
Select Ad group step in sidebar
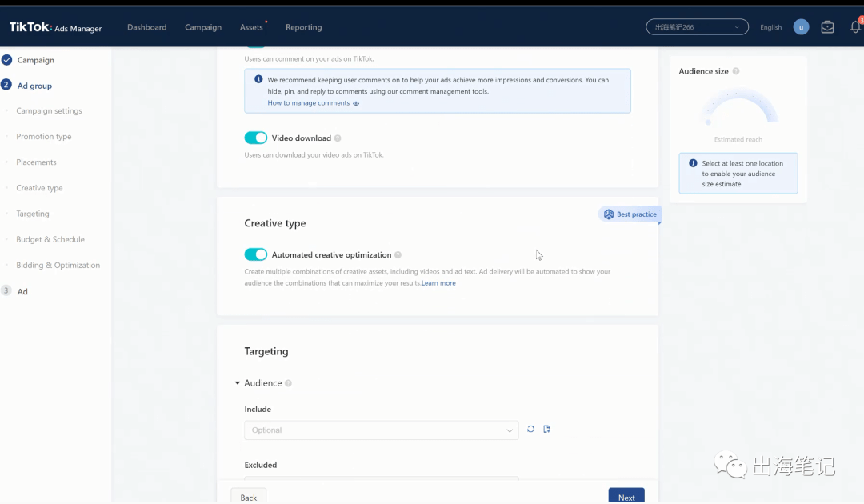(34, 86)
